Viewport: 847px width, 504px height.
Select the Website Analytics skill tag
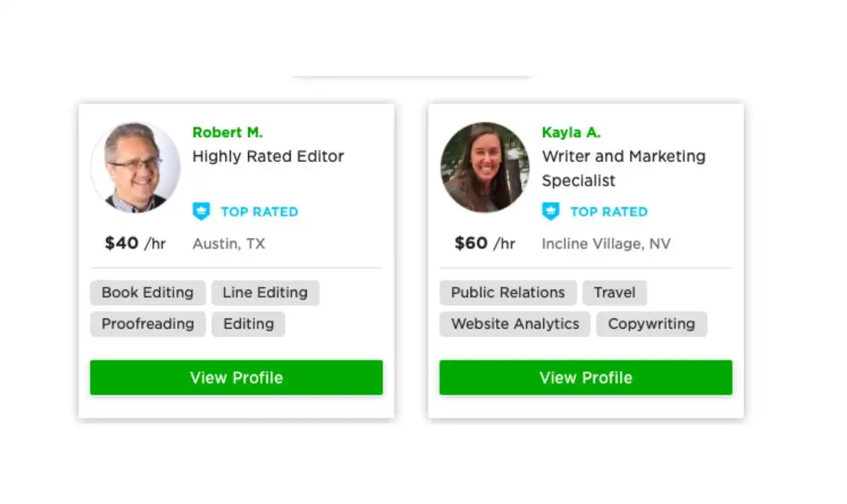pyautogui.click(x=515, y=324)
